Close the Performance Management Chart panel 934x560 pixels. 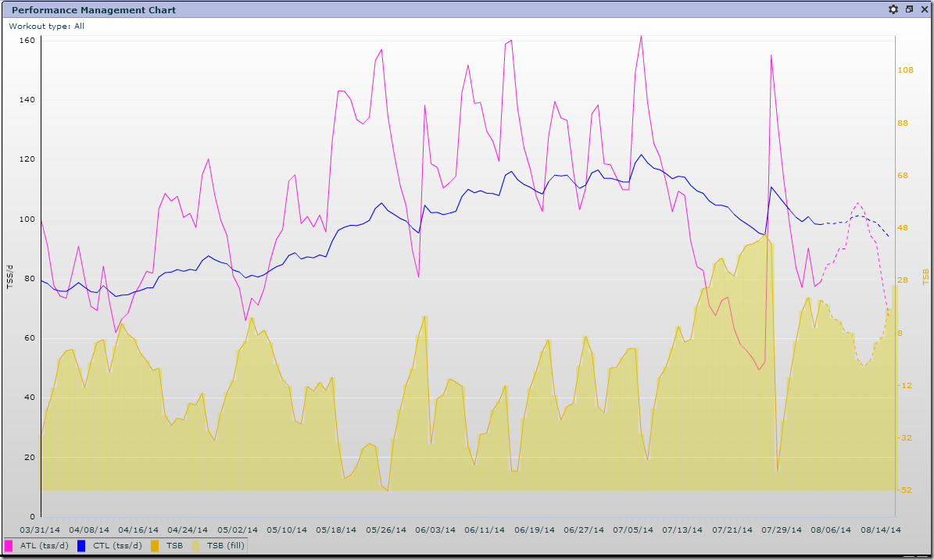923,9
